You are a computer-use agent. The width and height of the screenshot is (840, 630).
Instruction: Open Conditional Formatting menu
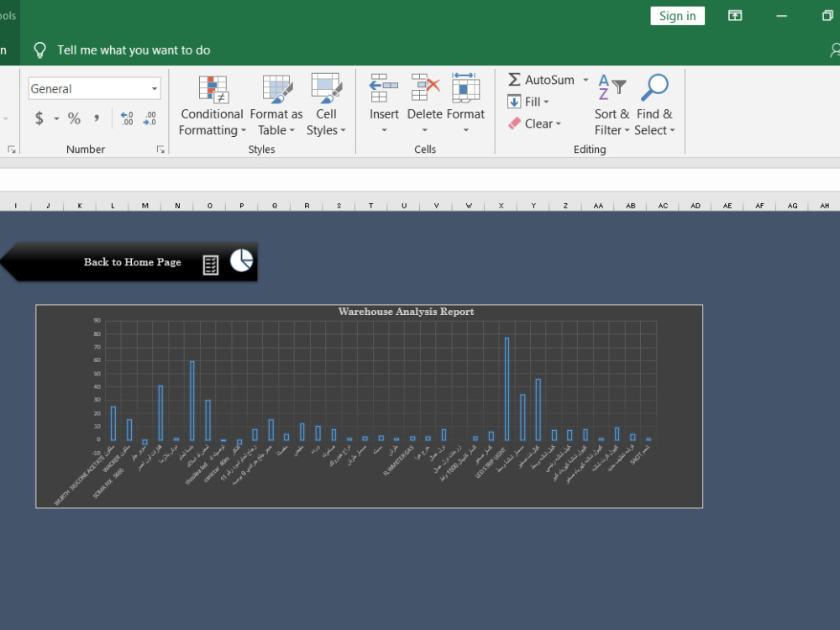213,106
